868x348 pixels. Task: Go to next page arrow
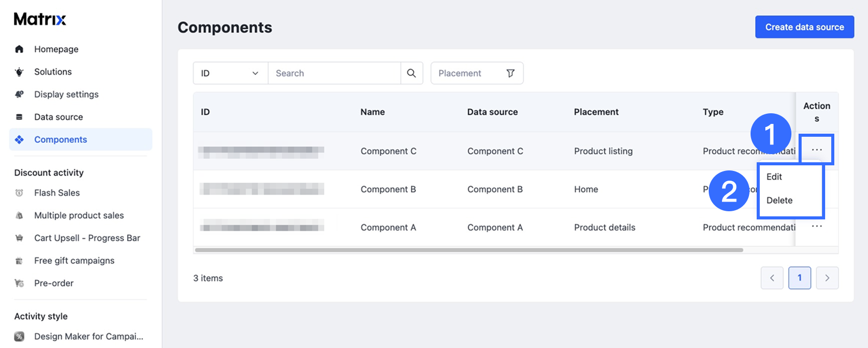[x=827, y=278]
